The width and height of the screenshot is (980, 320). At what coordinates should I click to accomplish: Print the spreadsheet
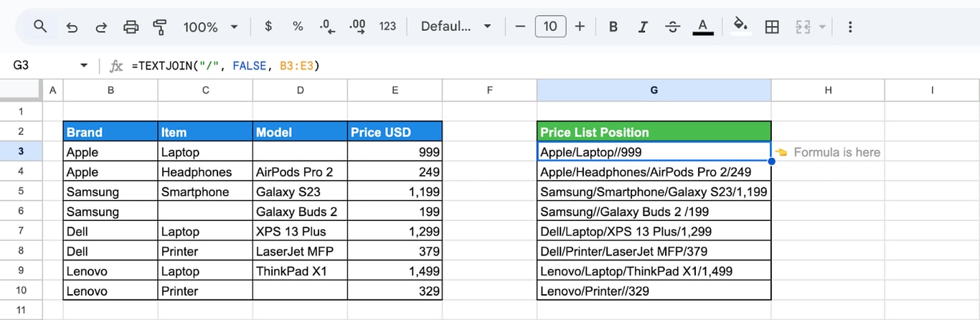131,27
